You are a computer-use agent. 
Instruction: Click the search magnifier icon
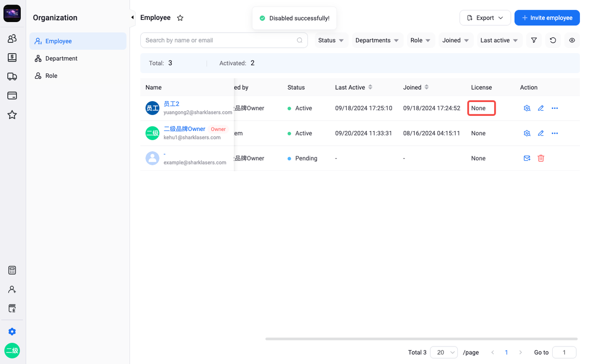click(300, 40)
